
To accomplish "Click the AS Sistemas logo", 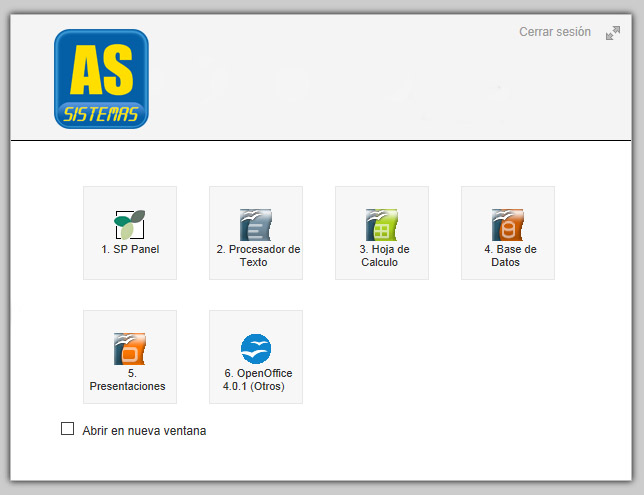I will tap(101, 79).
